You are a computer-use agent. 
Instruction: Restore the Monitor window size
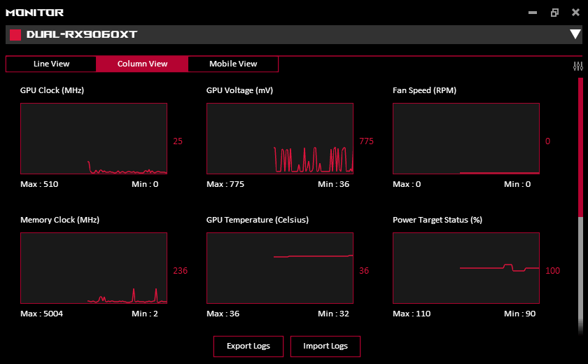click(554, 13)
